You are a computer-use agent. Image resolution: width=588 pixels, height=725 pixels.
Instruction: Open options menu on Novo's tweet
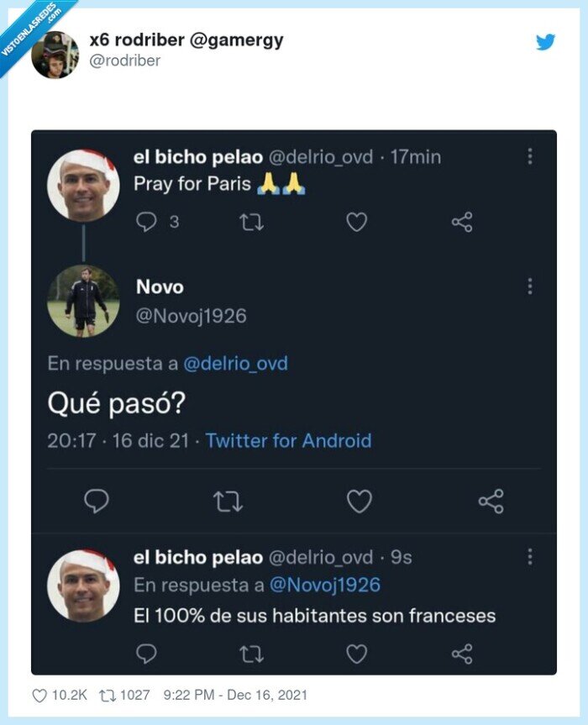click(530, 286)
